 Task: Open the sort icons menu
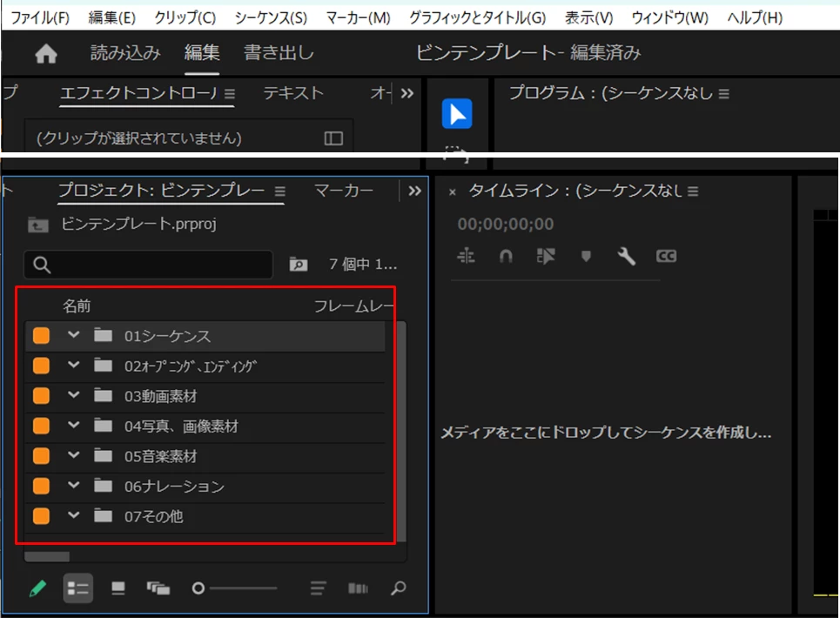319,588
